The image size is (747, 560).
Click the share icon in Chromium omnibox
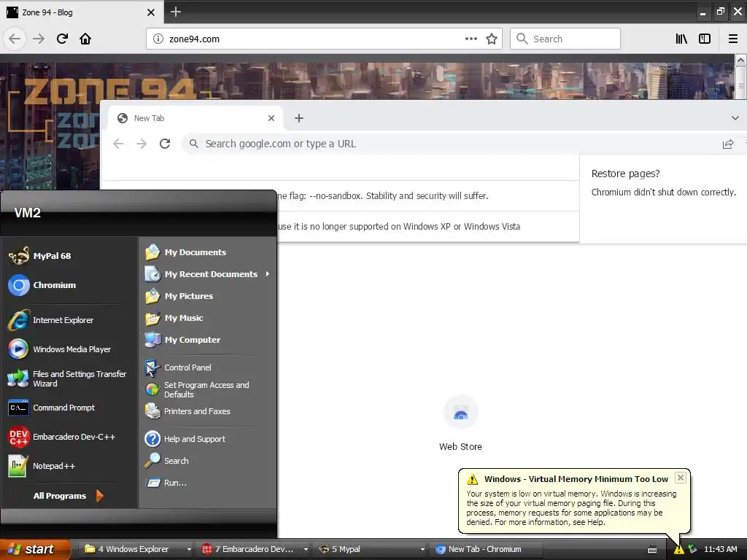coord(728,144)
